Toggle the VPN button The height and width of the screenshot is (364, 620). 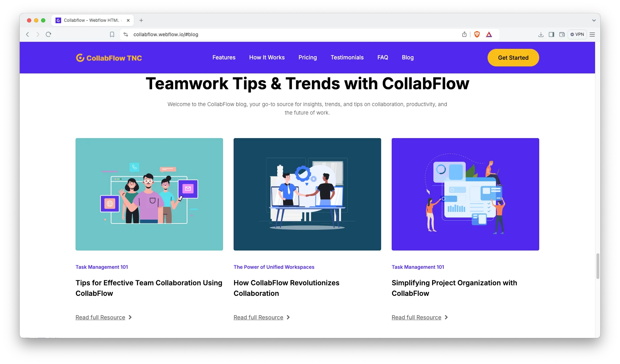[x=577, y=34]
